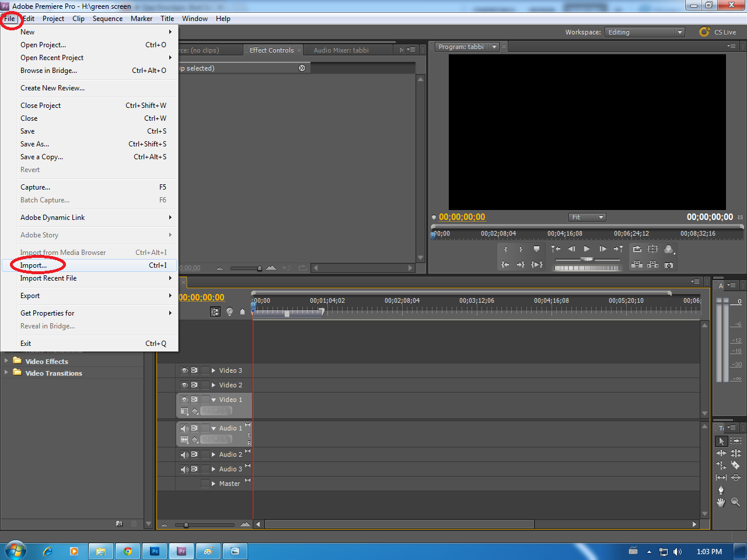Choose Export from the File menu

click(x=89, y=296)
